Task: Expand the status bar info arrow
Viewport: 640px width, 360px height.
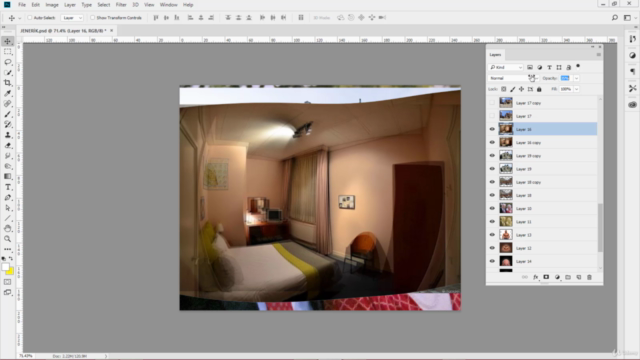Action: coord(106,356)
